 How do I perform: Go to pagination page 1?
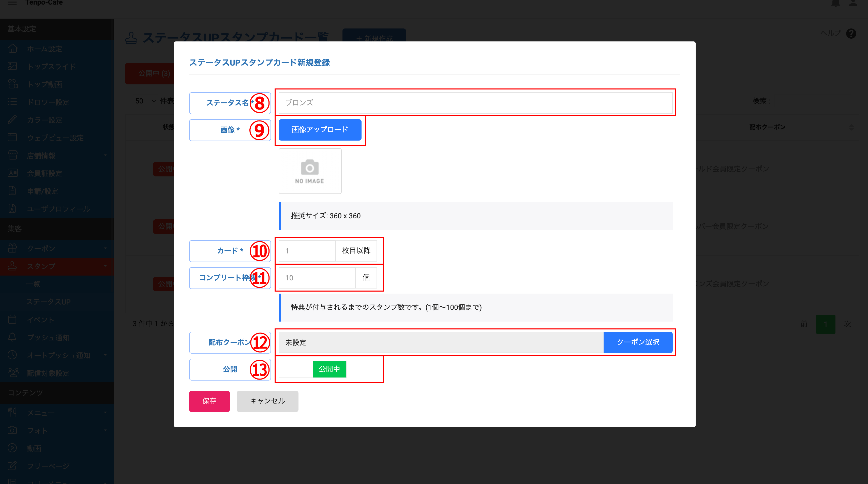(825, 324)
